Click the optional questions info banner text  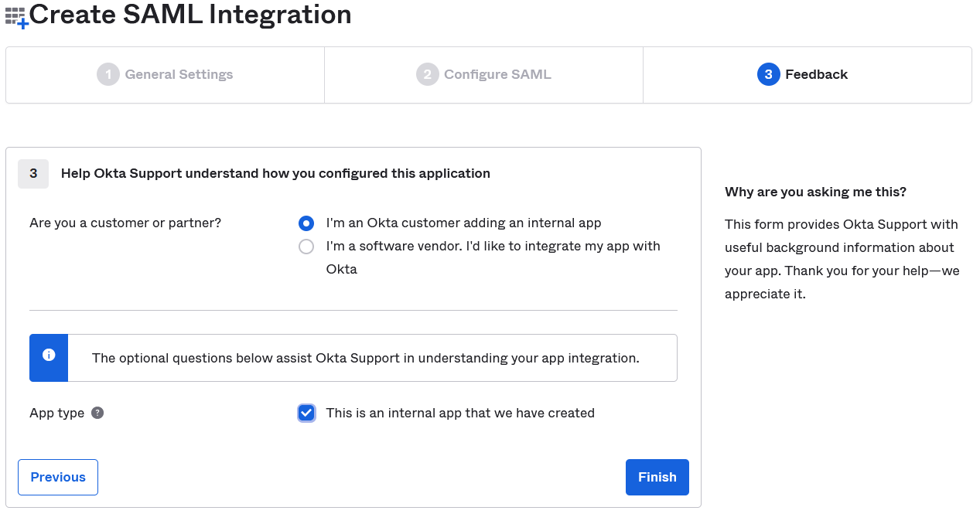tap(365, 358)
